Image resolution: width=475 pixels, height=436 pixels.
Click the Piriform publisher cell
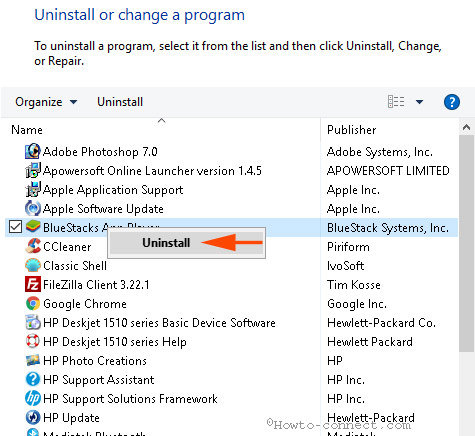point(348,247)
